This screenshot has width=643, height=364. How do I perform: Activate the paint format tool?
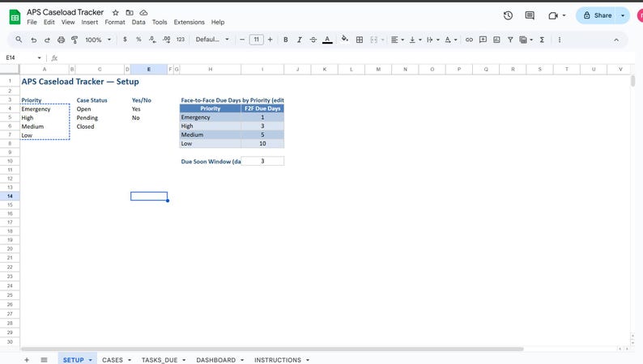75,40
